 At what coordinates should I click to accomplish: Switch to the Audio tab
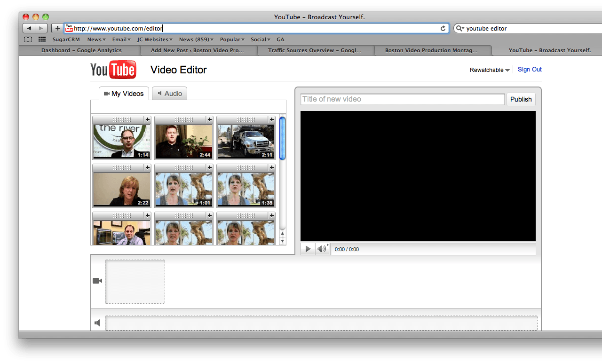(x=170, y=94)
